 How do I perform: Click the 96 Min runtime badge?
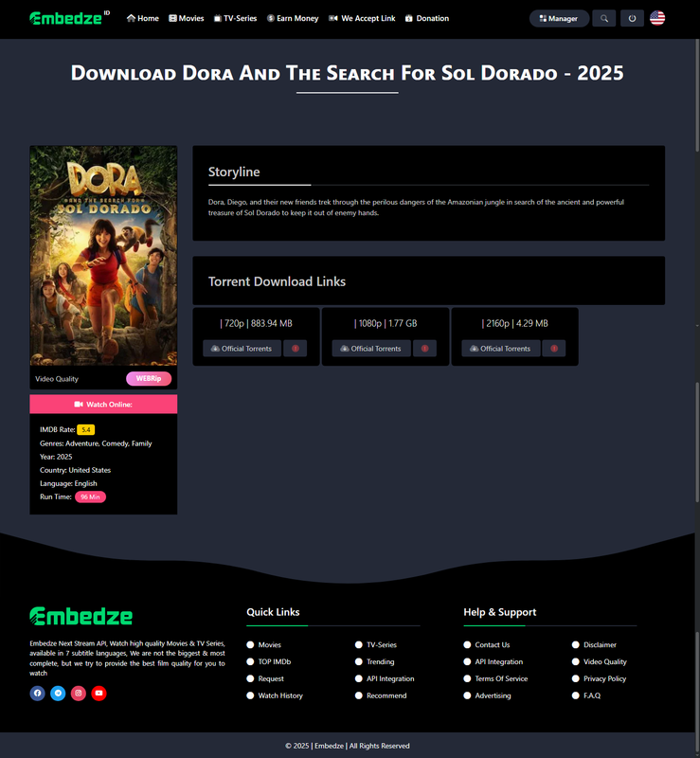point(90,496)
